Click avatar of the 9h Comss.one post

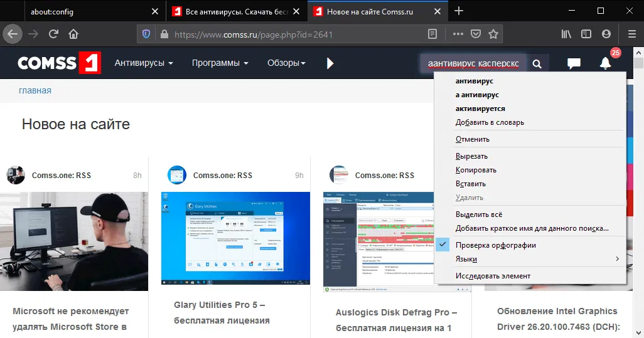click(177, 175)
